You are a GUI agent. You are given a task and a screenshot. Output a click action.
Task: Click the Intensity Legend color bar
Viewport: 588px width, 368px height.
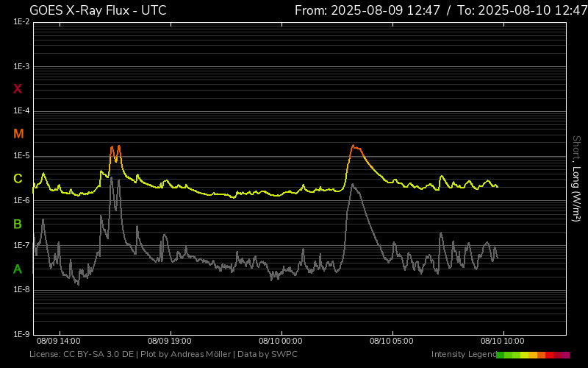pyautogui.click(x=532, y=355)
